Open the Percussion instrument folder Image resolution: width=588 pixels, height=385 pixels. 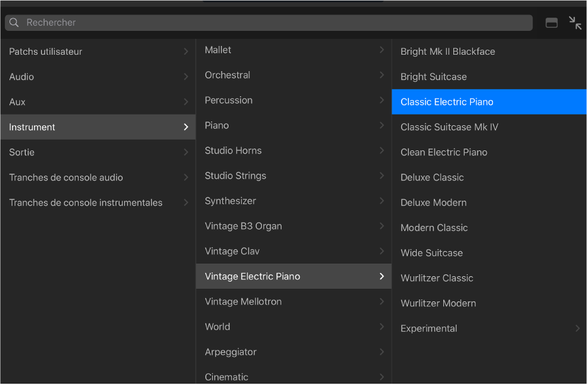coord(294,100)
